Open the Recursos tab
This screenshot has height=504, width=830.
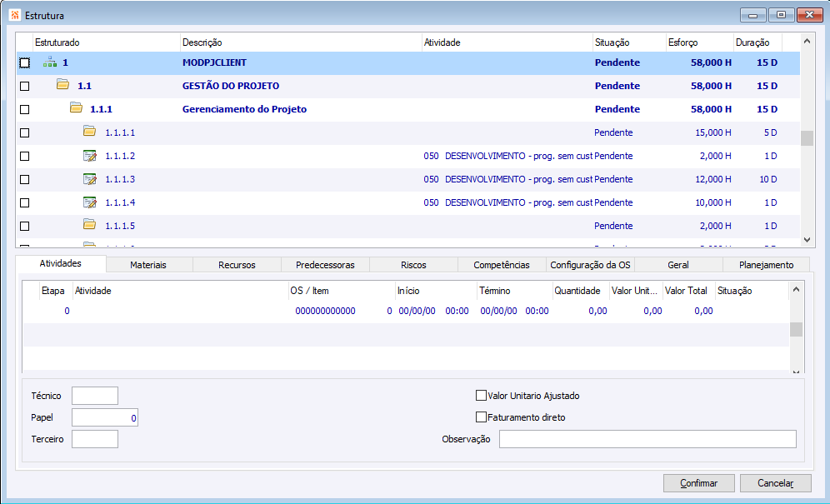pyautogui.click(x=237, y=265)
